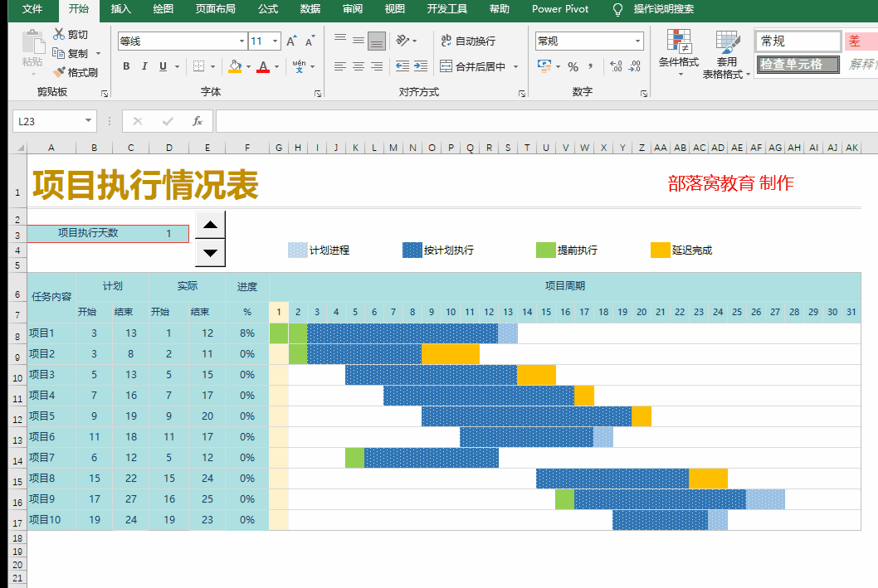Open the font name dropdown 等线

coord(241,41)
